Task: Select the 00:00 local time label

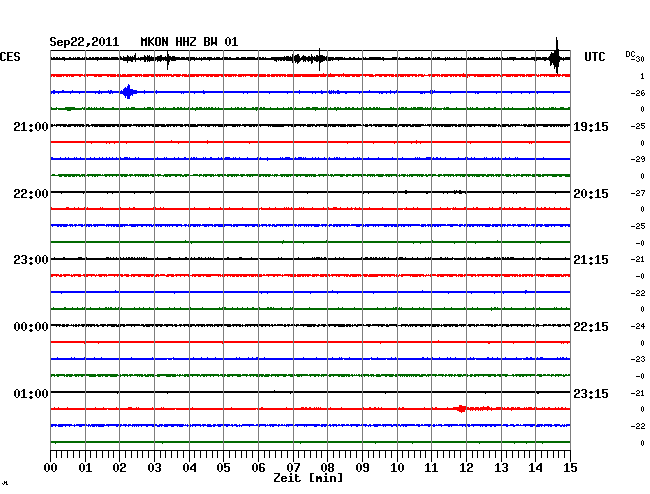Action: coord(31,327)
